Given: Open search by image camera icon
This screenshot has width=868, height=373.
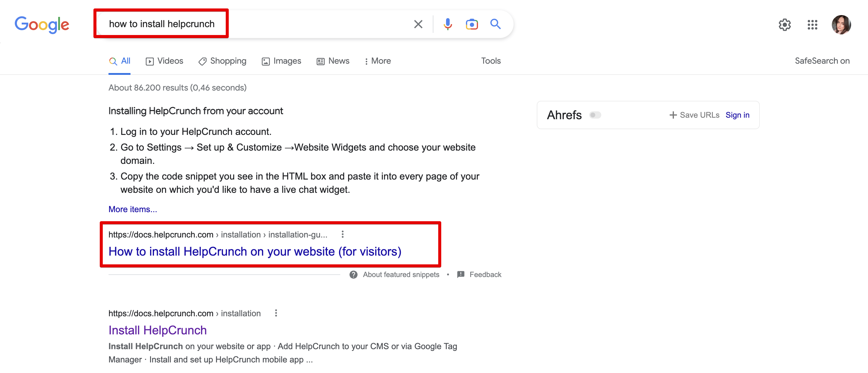Looking at the screenshot, I should click(x=472, y=24).
